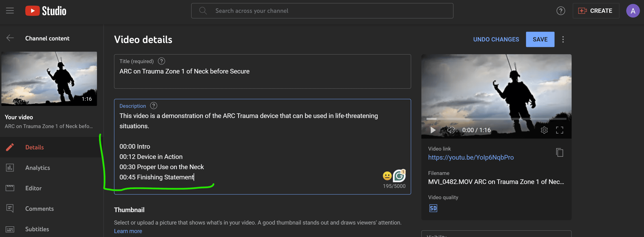The height and width of the screenshot is (237, 644).
Task: Open the three-dot options menu
Action: point(563,39)
